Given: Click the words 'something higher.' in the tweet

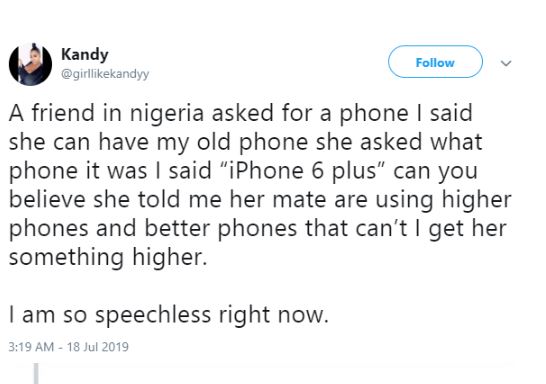Looking at the screenshot, I should tap(108, 258).
